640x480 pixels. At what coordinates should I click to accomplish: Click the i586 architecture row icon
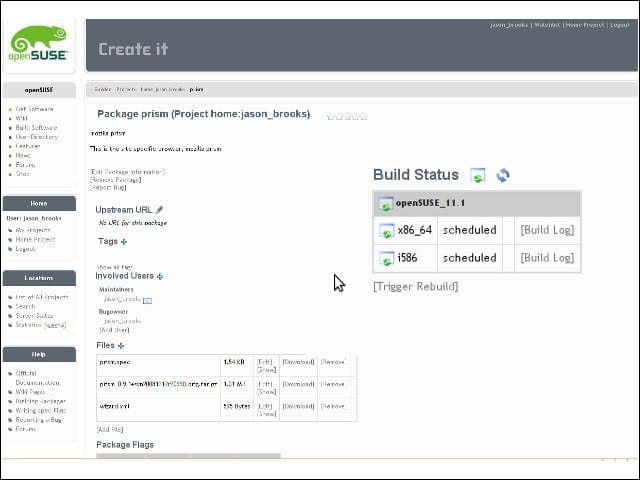[387, 258]
